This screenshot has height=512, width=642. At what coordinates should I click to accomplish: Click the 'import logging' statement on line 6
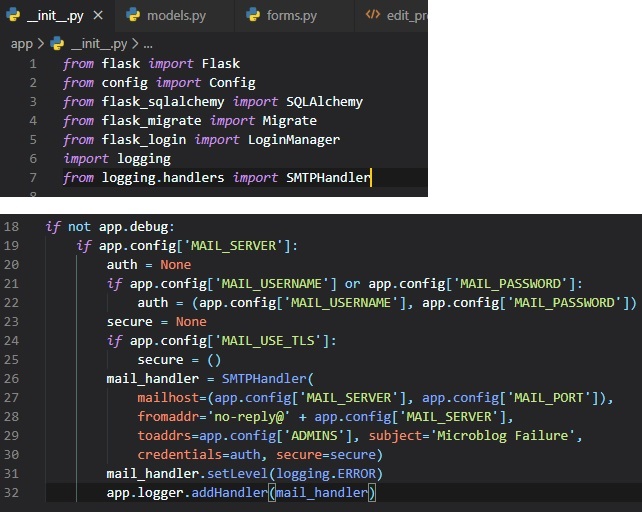pyautogui.click(x=117, y=159)
